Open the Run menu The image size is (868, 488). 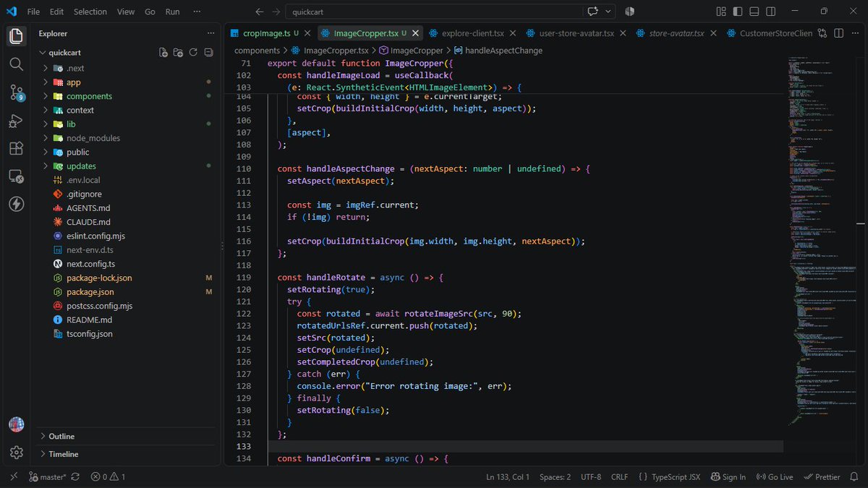click(172, 12)
